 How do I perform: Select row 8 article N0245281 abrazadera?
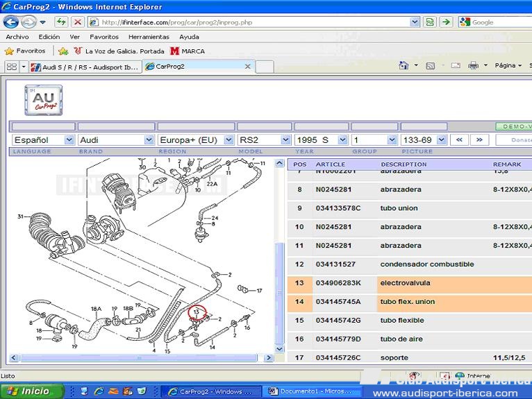[410, 189]
